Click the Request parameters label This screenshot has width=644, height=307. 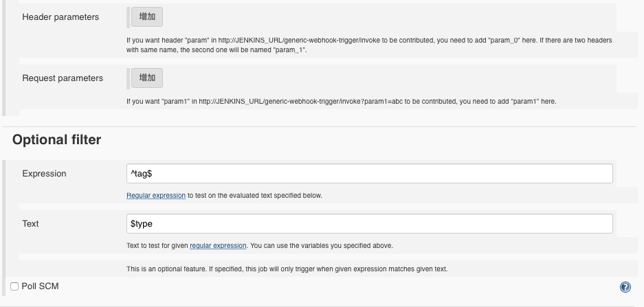(63, 78)
